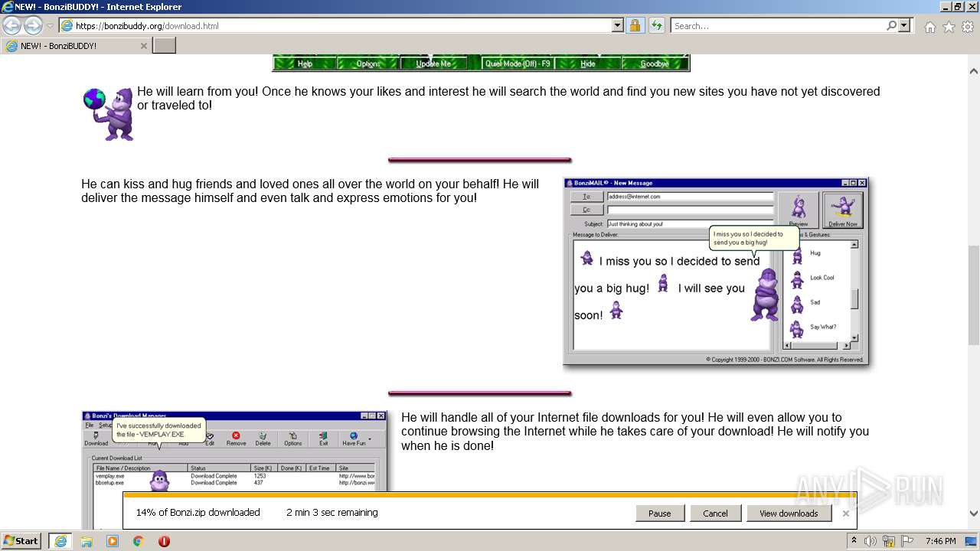Click Quiet Mode (Off) - F9 on Bonzi toolbar

click(518, 64)
